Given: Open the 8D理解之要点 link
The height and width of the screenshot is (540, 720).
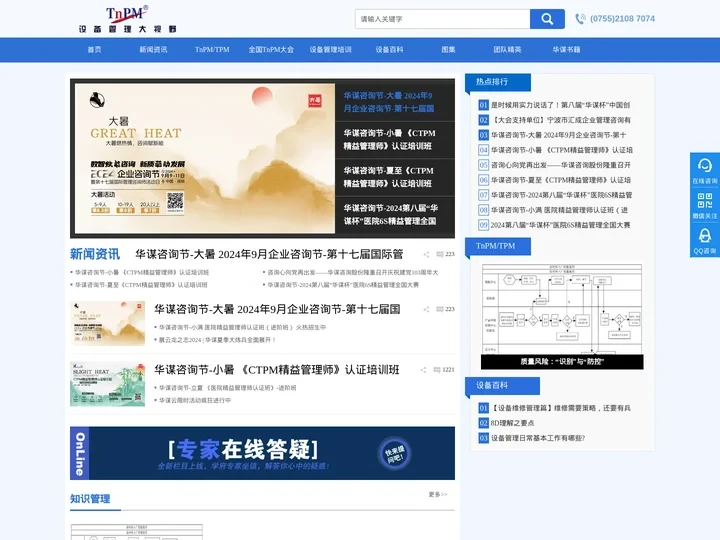Looking at the screenshot, I should click(512, 423).
